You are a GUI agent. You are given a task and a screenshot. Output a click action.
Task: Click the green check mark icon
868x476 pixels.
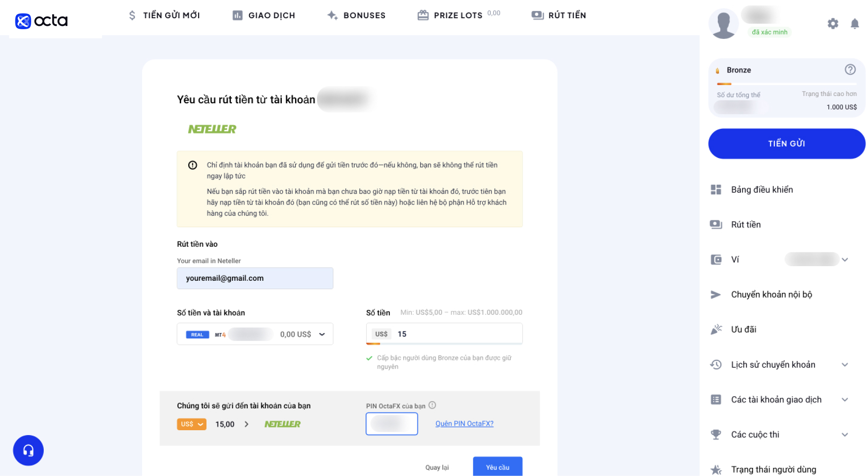(x=369, y=358)
